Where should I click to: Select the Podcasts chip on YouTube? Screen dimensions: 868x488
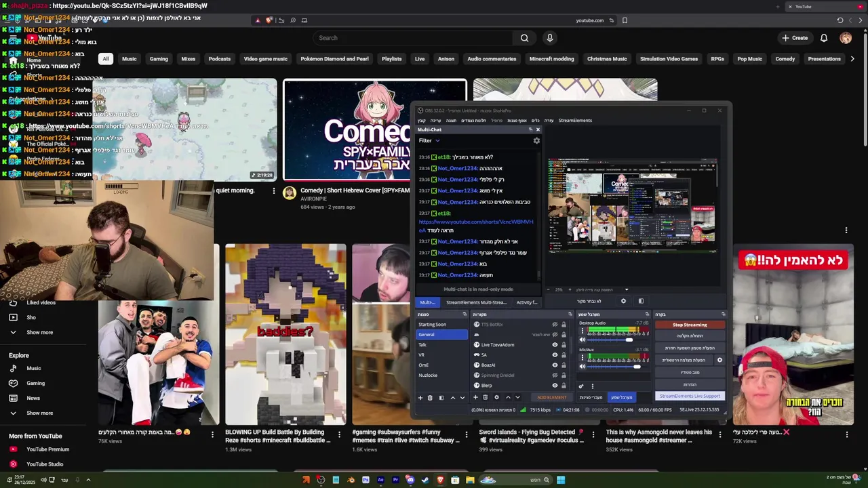coord(220,59)
